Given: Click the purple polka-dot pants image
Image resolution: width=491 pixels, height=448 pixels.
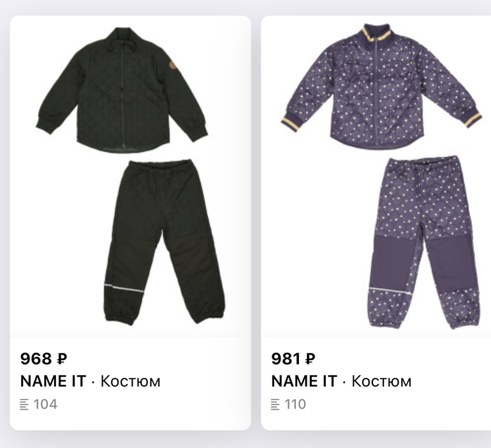Looking at the screenshot, I should click(424, 242).
